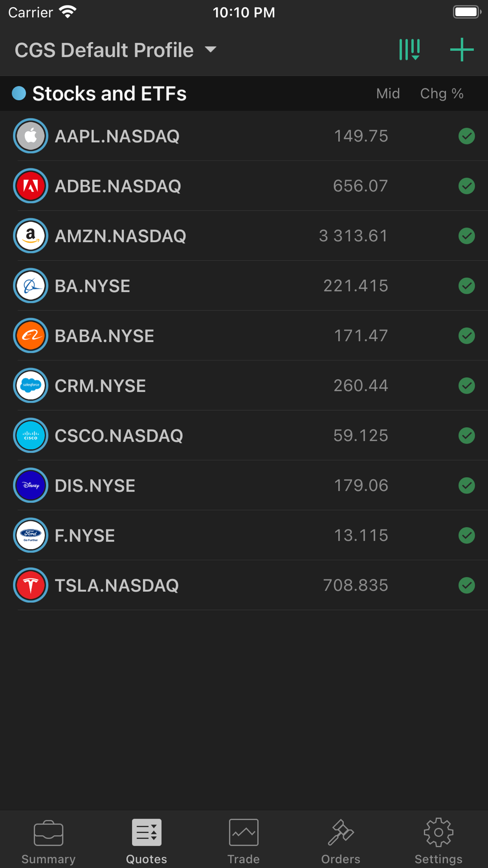Image resolution: width=488 pixels, height=868 pixels.
Task: Toggle the green checkmark for BABA.NYSE
Action: point(467,336)
